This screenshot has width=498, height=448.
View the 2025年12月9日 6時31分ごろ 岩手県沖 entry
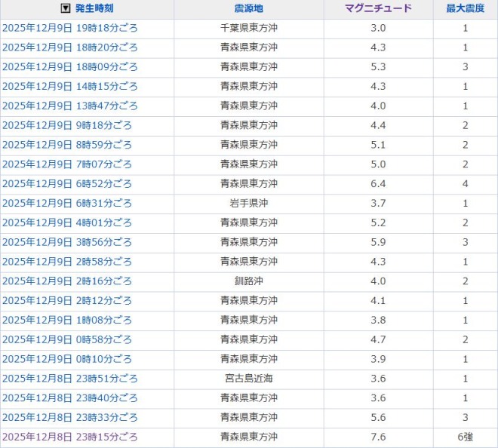point(67,204)
